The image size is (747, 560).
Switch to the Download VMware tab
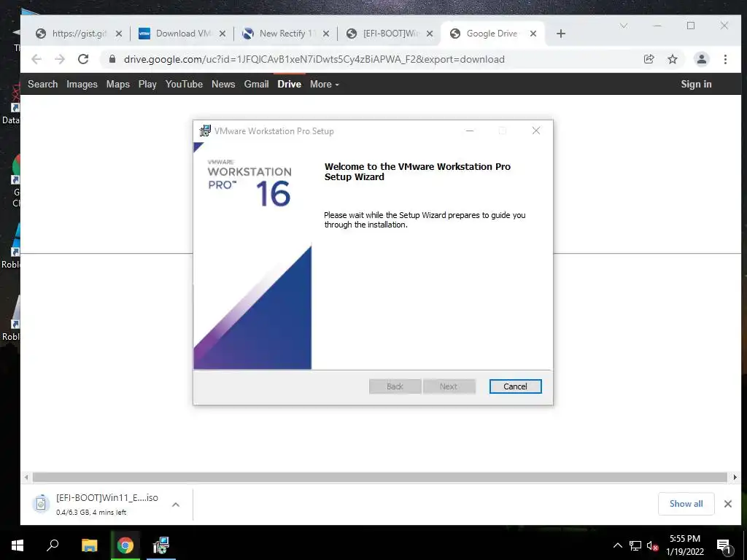[x=183, y=34]
